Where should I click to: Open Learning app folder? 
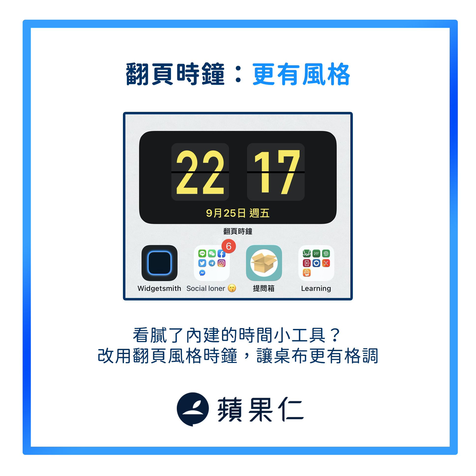coord(316,265)
